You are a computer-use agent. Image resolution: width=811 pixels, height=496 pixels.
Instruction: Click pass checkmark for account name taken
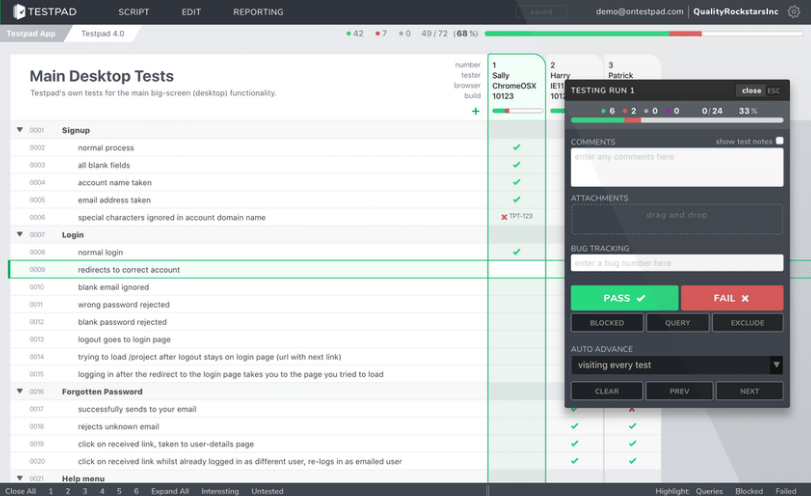pos(516,182)
